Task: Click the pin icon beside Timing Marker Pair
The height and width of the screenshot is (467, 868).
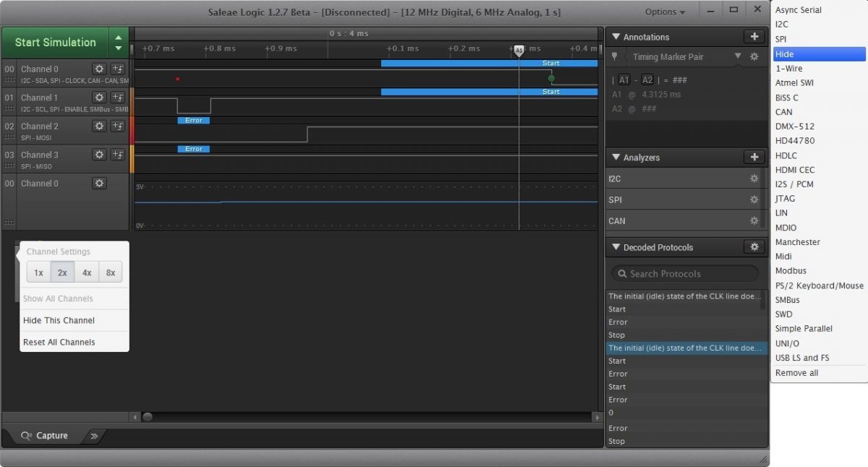Action: coord(615,56)
